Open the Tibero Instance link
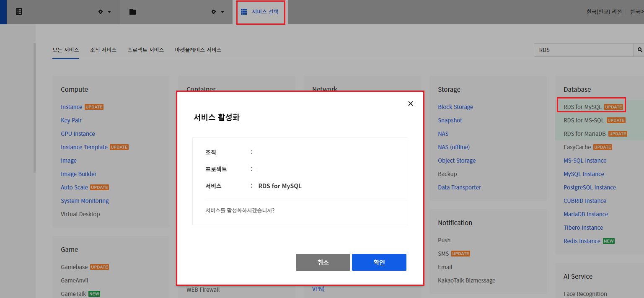Screen dimensions: 644x298 tap(583, 228)
